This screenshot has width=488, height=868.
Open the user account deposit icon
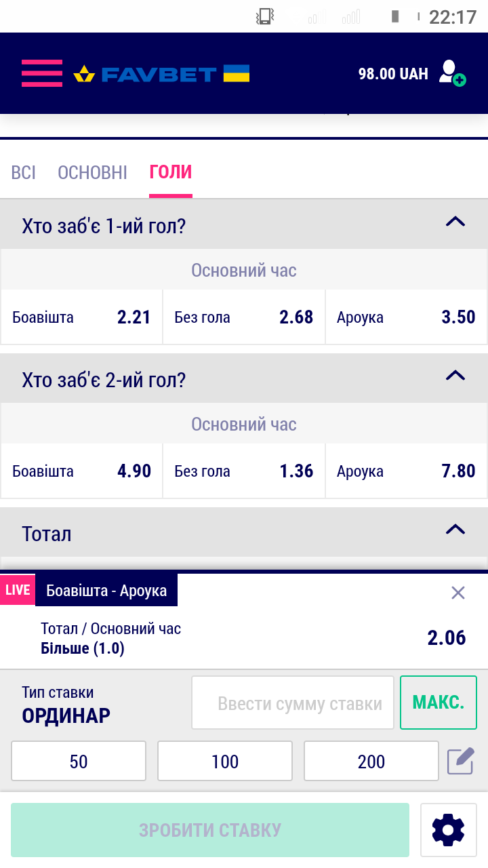[x=451, y=73]
